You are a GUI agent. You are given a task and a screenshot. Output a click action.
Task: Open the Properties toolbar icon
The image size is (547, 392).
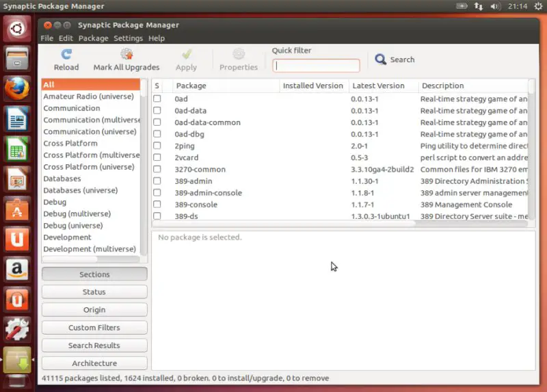(239, 55)
